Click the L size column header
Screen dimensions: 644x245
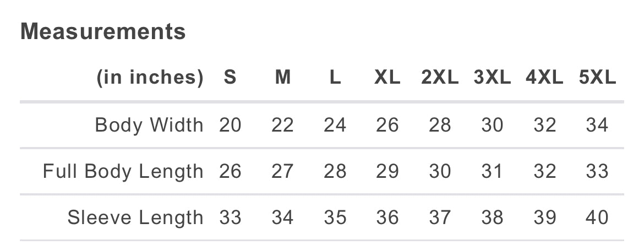click(335, 77)
